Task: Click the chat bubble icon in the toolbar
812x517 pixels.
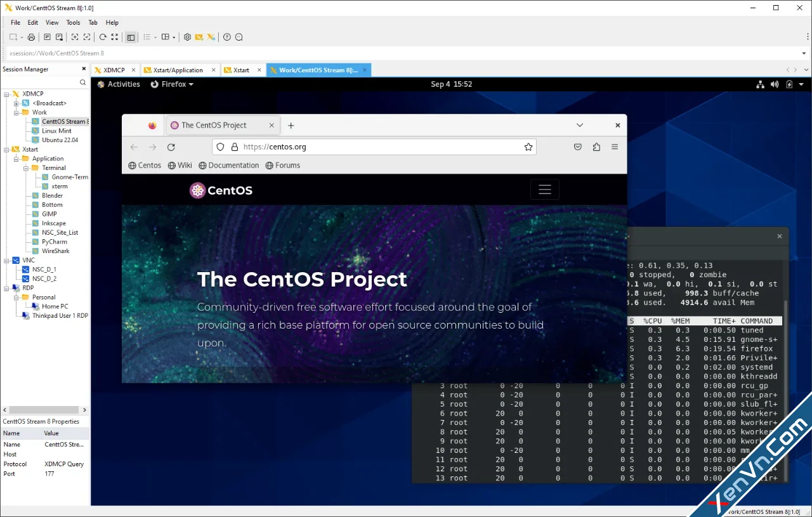Action: [x=239, y=37]
